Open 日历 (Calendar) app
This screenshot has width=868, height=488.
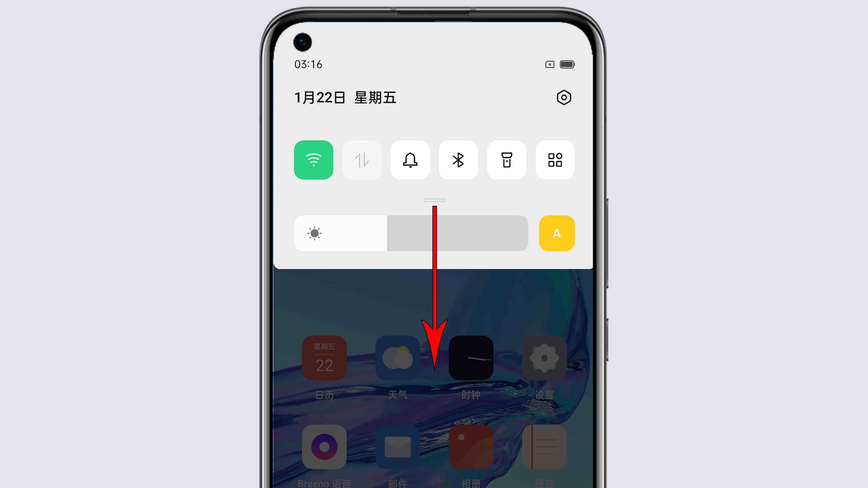click(x=325, y=357)
